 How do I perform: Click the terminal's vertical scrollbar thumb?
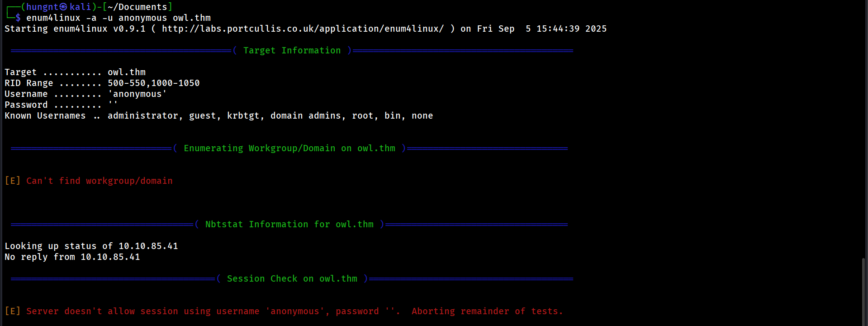pos(863,292)
